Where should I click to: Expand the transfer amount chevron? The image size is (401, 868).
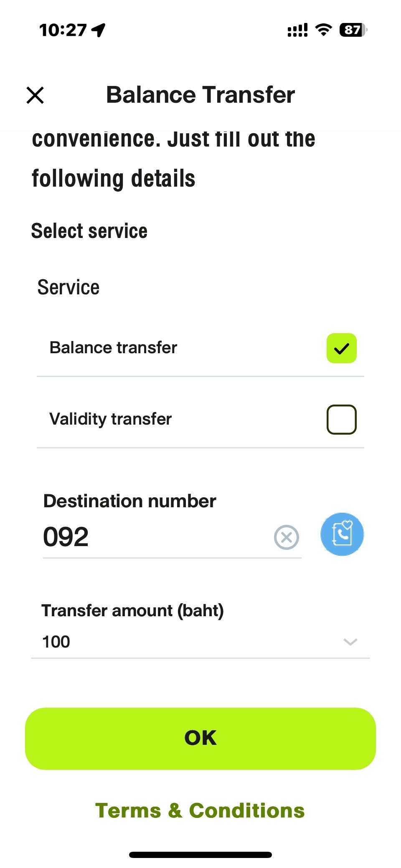[x=350, y=642]
